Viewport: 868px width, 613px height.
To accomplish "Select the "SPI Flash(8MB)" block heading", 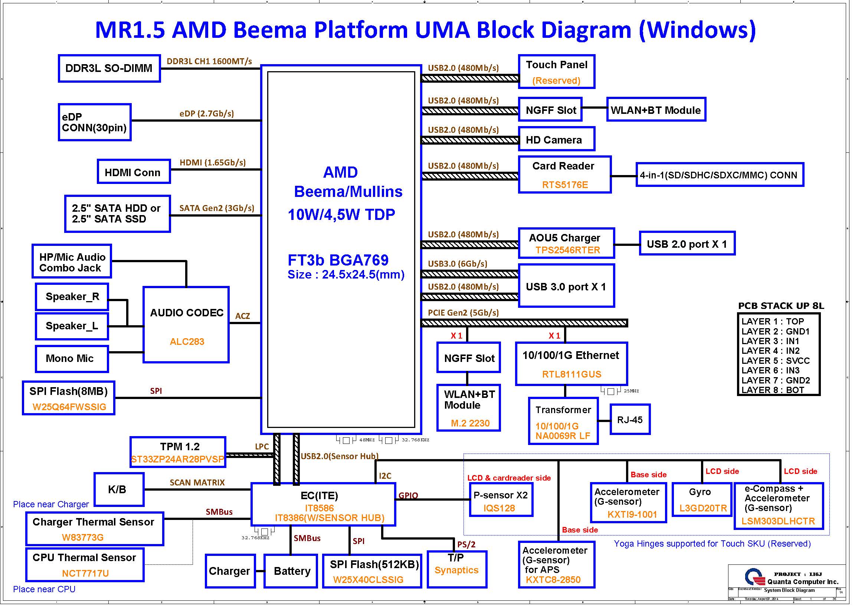I will point(68,391).
